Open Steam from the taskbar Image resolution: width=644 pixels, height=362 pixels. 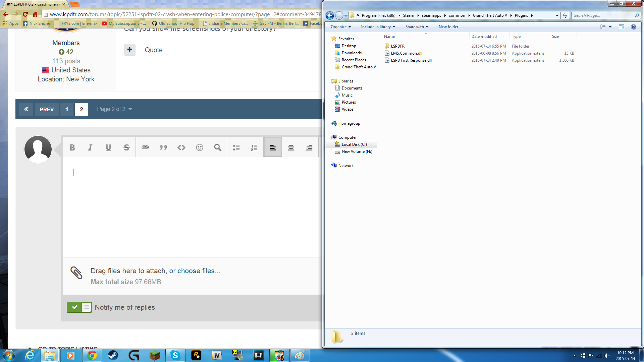pyautogui.click(x=113, y=355)
